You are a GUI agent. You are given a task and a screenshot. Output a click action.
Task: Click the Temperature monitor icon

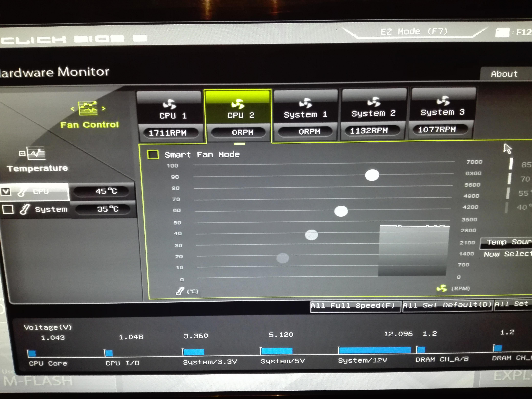point(36,153)
